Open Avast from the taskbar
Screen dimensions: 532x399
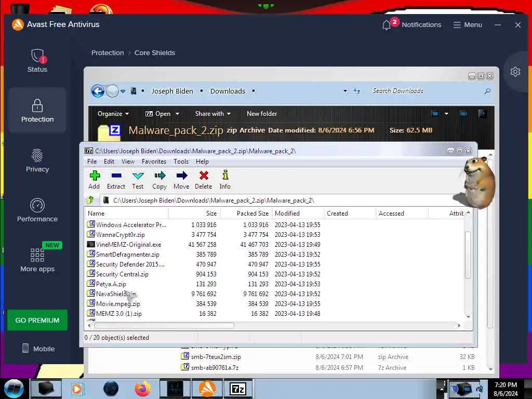(x=207, y=389)
